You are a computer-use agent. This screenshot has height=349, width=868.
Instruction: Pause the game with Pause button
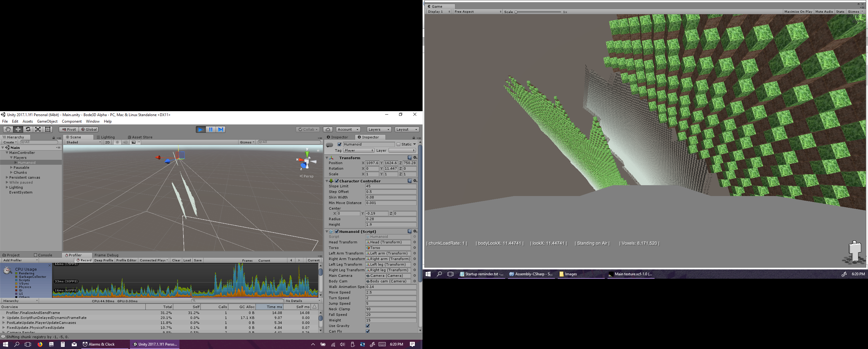[x=211, y=129]
